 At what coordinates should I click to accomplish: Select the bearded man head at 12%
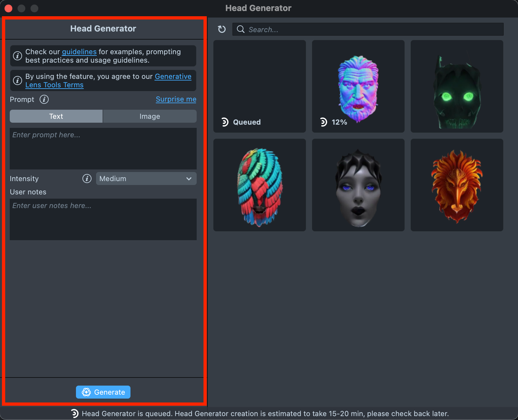point(358,86)
